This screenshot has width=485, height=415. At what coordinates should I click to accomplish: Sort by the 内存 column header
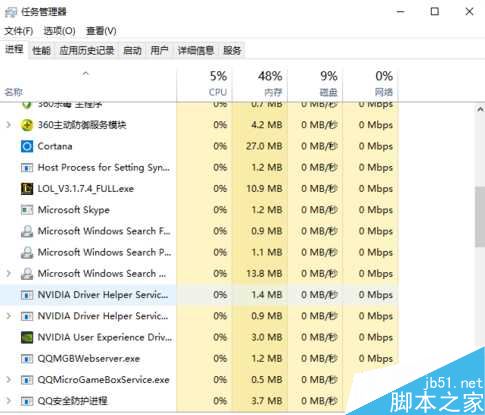pyautogui.click(x=259, y=85)
